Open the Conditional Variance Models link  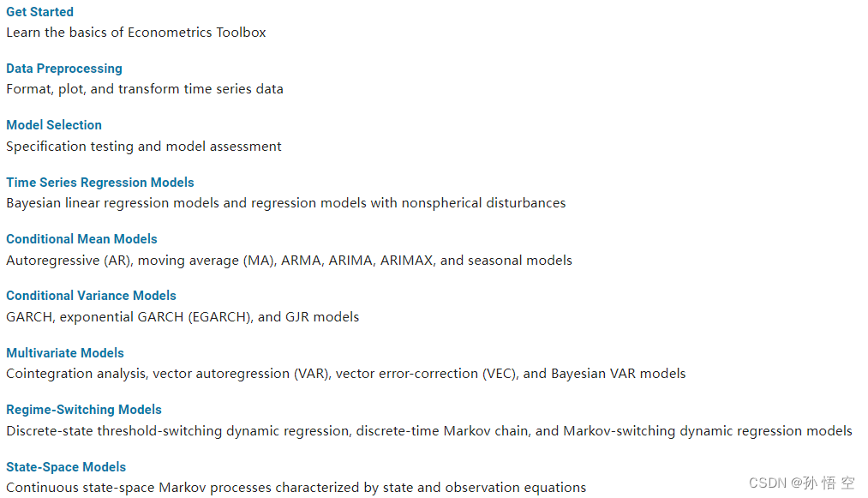[x=91, y=295]
